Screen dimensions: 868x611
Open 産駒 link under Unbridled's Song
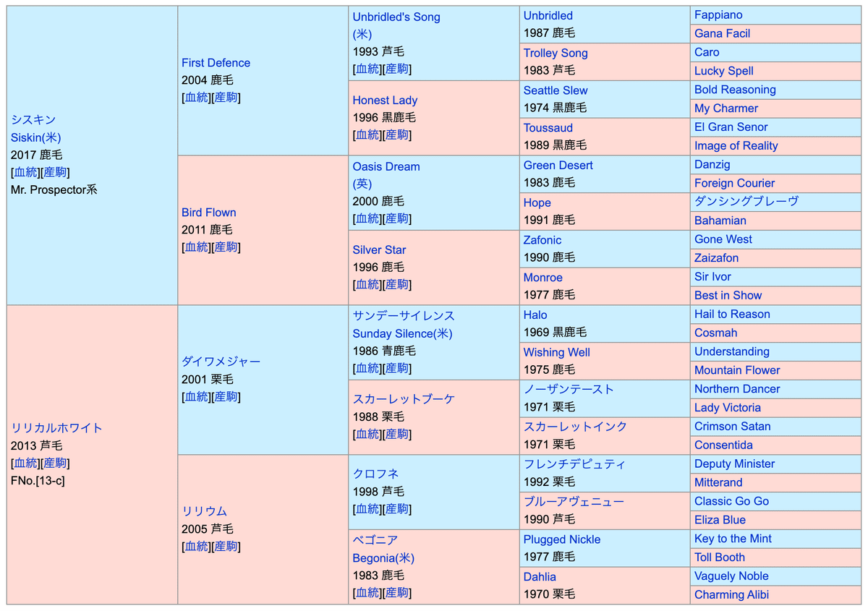pyautogui.click(x=397, y=69)
